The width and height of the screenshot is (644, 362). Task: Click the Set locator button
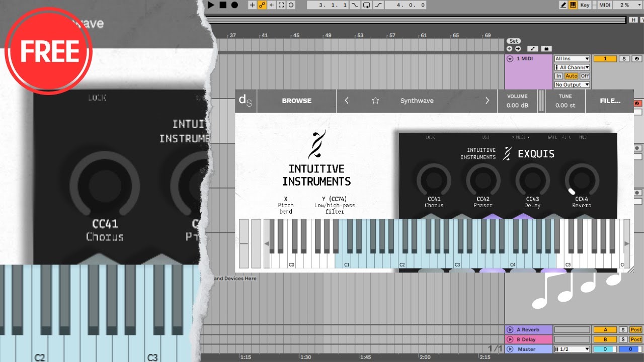tap(514, 41)
